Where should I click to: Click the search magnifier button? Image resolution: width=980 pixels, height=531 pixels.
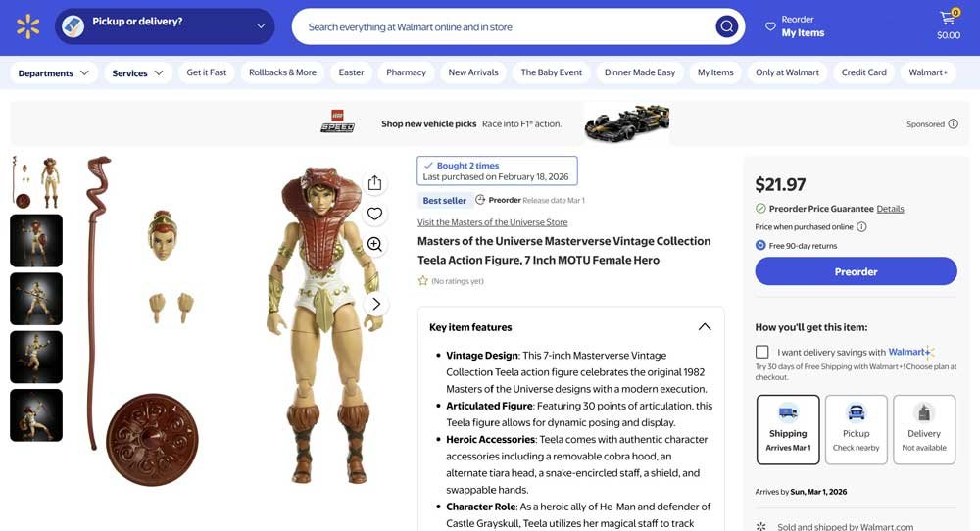(x=726, y=26)
